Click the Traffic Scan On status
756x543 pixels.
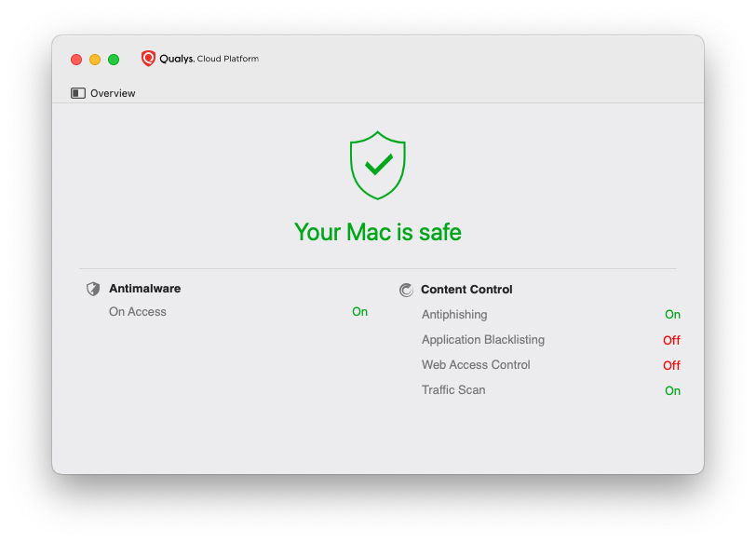click(x=672, y=391)
